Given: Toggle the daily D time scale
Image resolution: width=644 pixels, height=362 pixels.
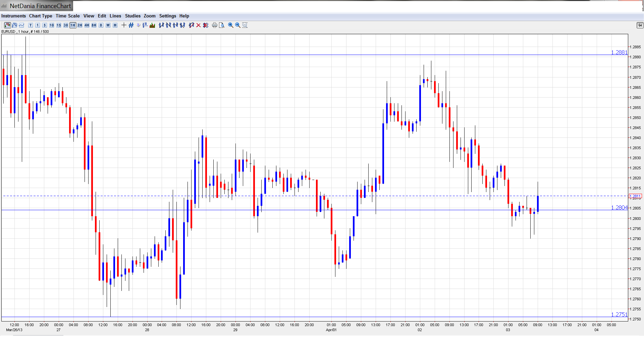Looking at the screenshot, I should (x=101, y=25).
